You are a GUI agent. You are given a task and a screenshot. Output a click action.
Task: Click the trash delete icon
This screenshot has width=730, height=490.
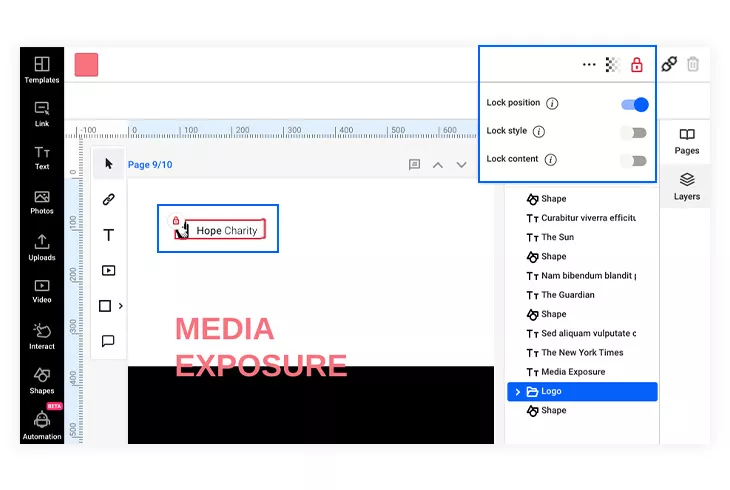click(693, 64)
